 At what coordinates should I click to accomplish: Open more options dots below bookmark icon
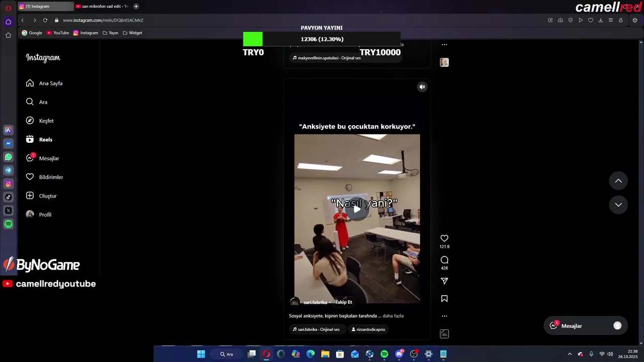click(444, 316)
